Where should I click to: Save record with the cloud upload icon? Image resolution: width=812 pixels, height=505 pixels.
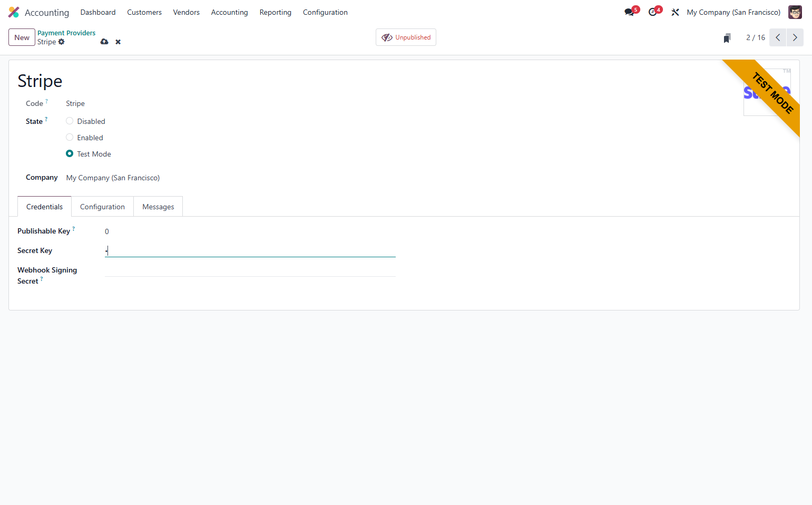pos(104,42)
